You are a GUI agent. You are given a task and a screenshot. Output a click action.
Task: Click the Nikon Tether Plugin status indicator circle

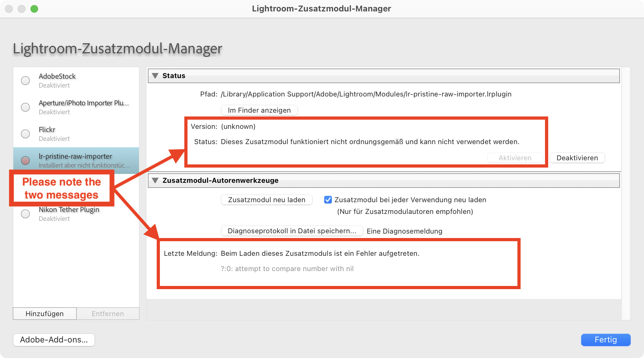[25, 214]
